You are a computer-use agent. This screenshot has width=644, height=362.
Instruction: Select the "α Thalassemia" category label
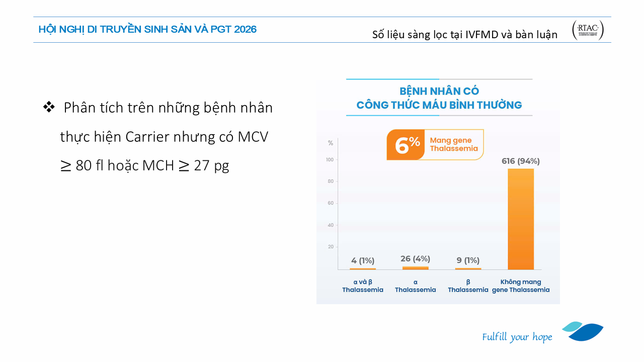coord(415,286)
